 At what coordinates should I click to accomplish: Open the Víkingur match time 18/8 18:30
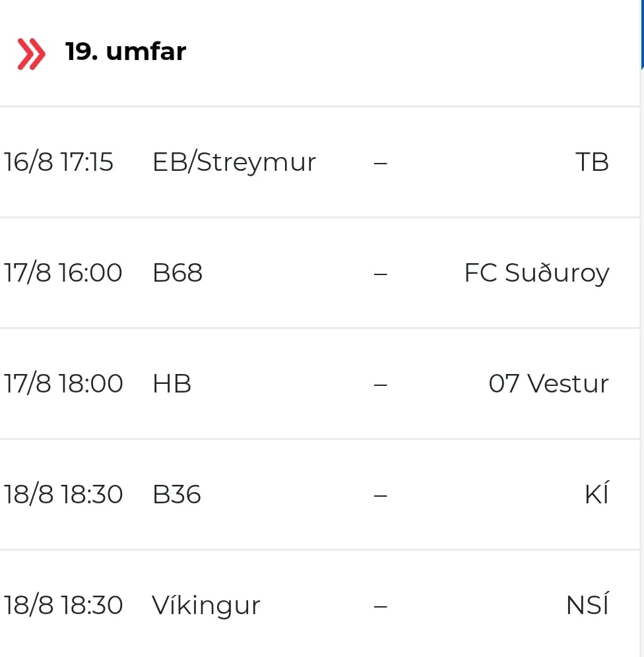(63, 605)
